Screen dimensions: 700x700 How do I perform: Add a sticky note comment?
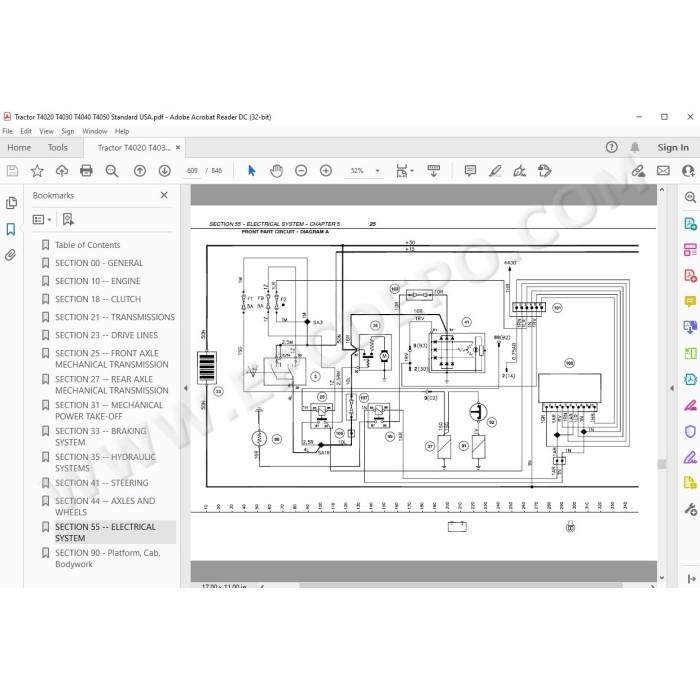tap(470, 171)
